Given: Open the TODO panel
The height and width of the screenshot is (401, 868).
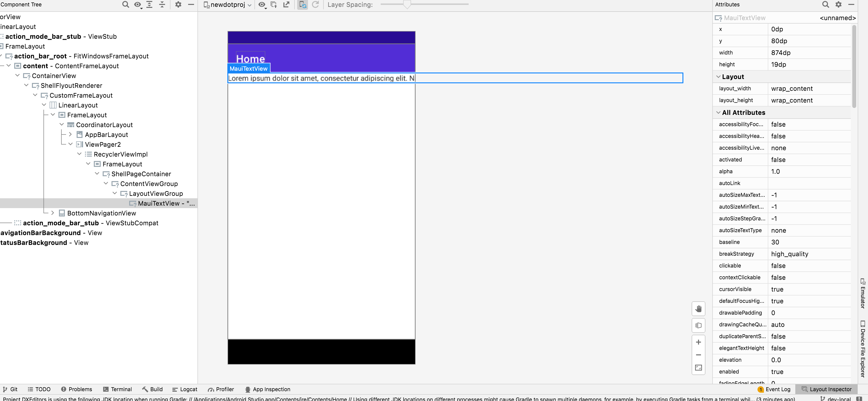Looking at the screenshot, I should (x=39, y=389).
